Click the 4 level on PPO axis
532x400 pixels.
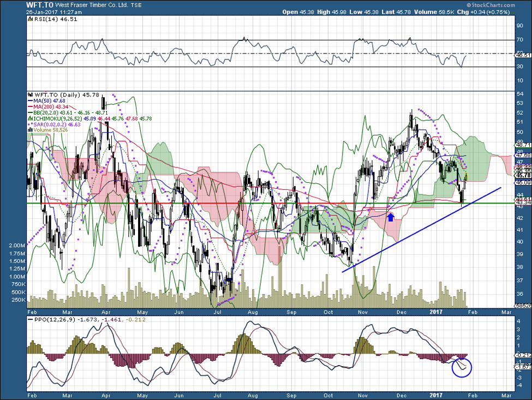click(x=518, y=321)
